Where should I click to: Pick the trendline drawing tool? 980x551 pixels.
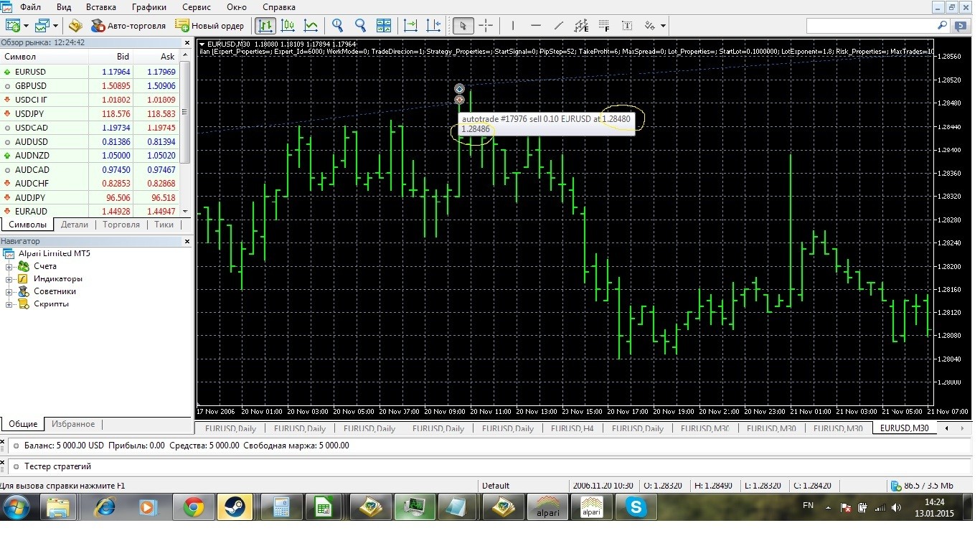tap(559, 26)
